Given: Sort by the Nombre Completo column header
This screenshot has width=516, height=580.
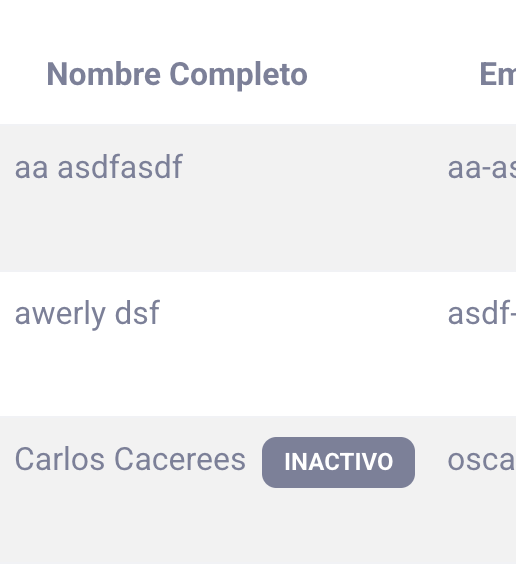Looking at the screenshot, I should tap(177, 74).
